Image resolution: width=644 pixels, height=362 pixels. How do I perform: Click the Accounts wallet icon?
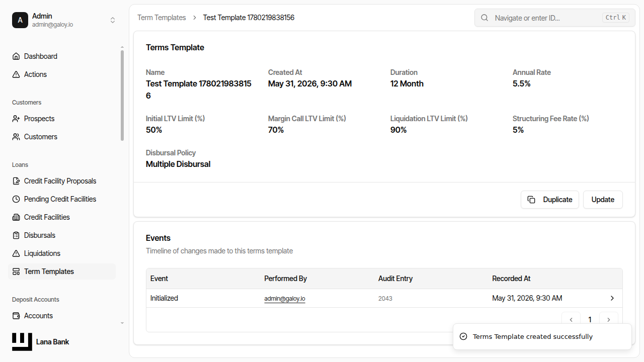(x=16, y=316)
